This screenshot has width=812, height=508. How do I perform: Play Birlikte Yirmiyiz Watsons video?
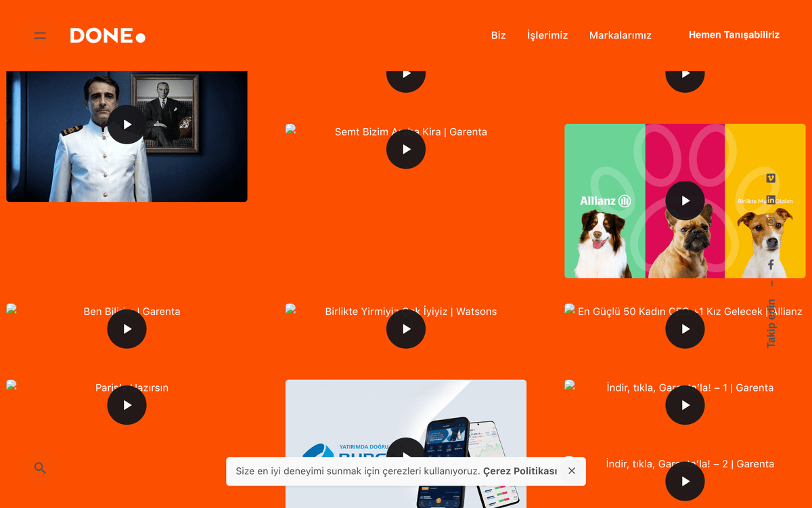[x=406, y=329]
